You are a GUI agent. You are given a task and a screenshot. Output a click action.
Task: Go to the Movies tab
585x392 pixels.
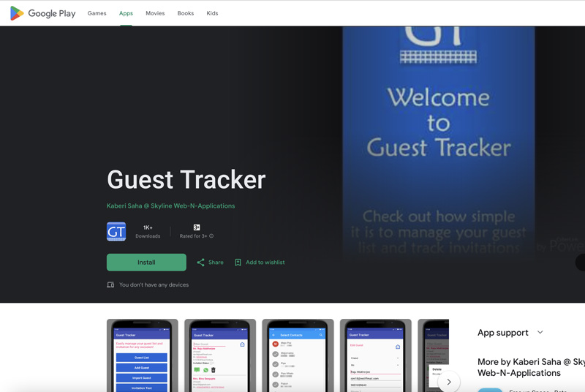(x=155, y=13)
